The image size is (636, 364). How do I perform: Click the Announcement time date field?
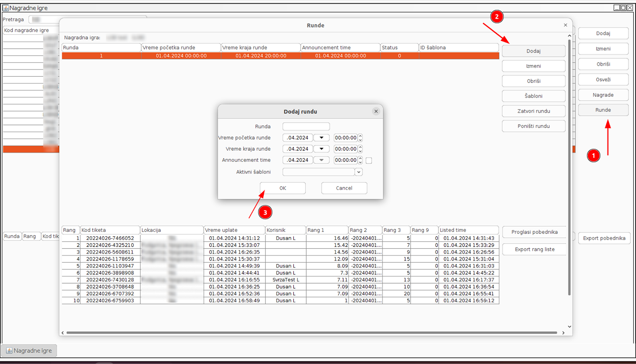click(x=298, y=160)
